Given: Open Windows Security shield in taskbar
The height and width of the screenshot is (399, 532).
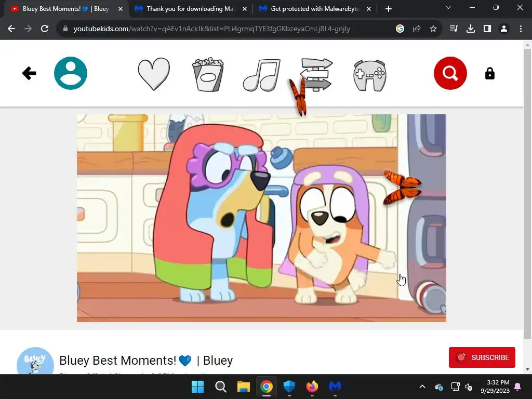Looking at the screenshot, I should 289,387.
